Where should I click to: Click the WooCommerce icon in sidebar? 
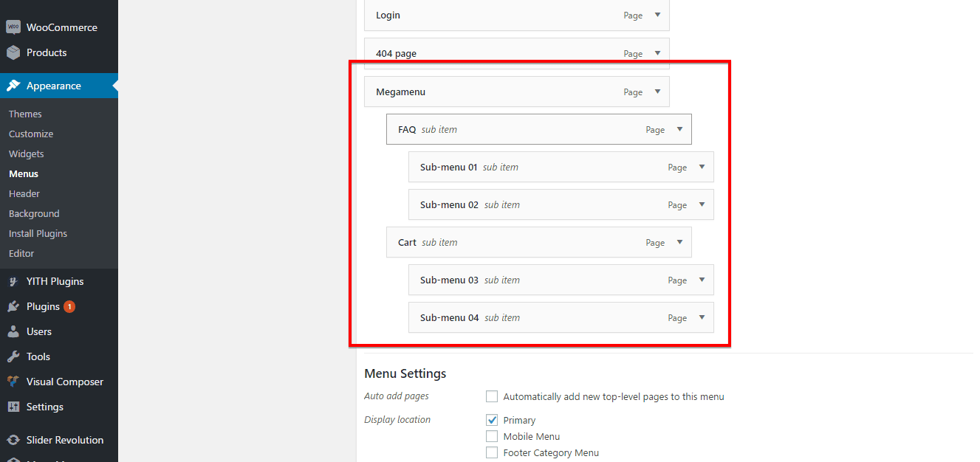tap(13, 27)
